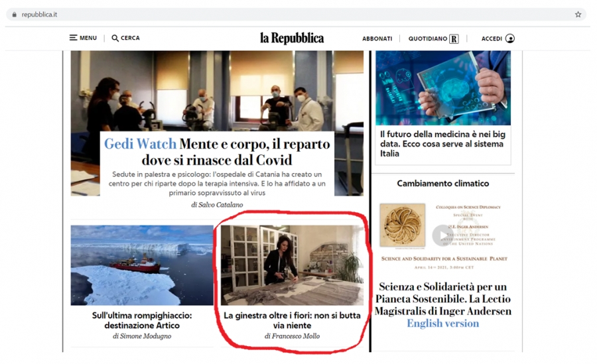Open the ABBONATI menu item
Image resolution: width=597 pixels, height=364 pixels.
377,38
